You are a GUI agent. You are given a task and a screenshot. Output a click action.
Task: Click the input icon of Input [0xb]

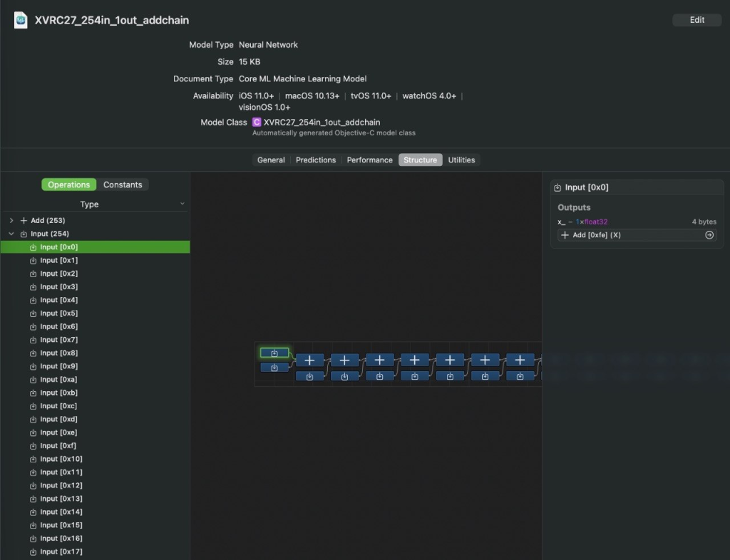point(33,393)
